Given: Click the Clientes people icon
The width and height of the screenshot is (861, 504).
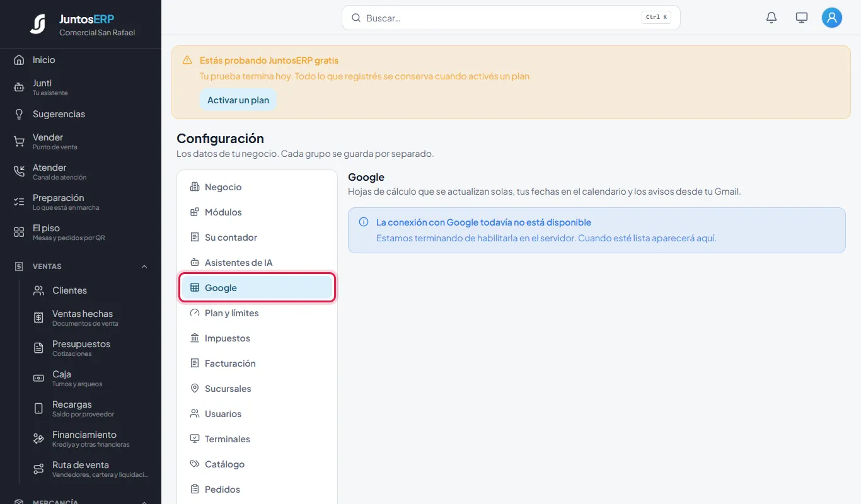Looking at the screenshot, I should 38,290.
